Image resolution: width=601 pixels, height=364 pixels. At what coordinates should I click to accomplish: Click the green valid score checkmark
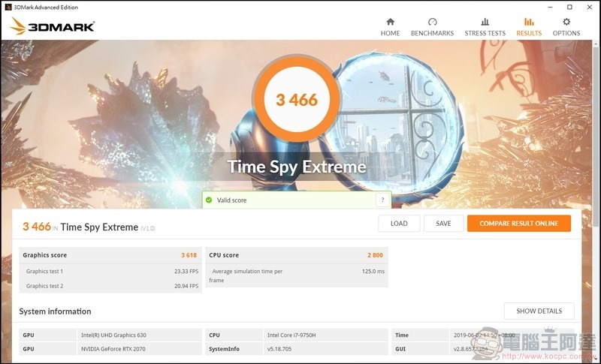(209, 200)
